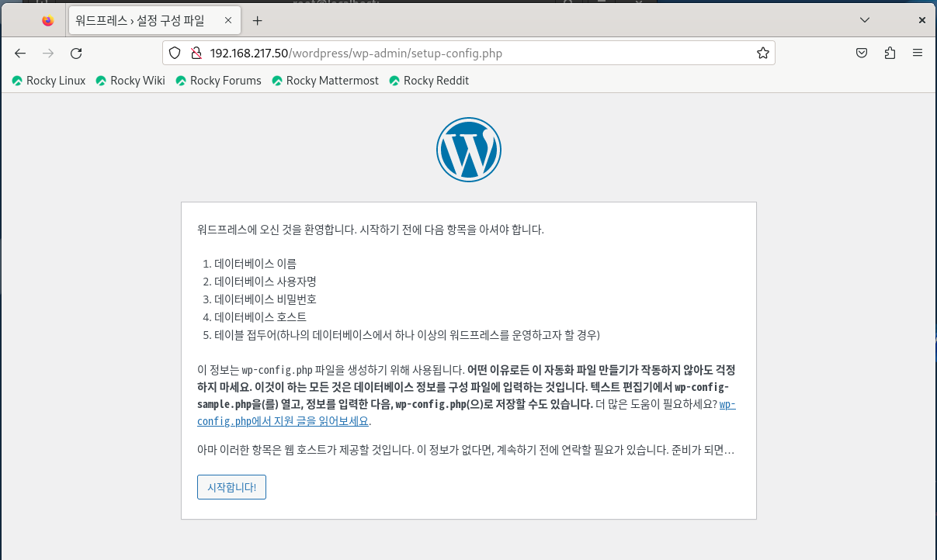Go forward one page
The width and height of the screenshot is (937, 560).
pyautogui.click(x=48, y=53)
